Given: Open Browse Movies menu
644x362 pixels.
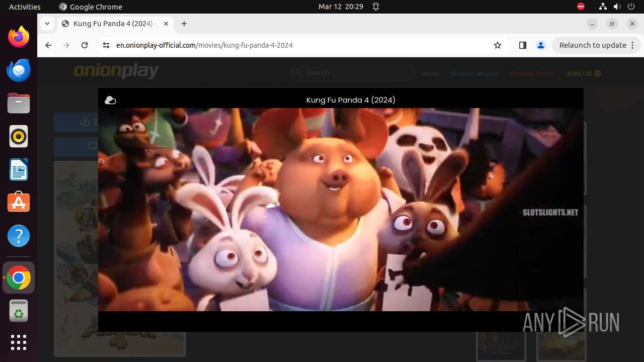Looking at the screenshot, I should click(474, 73).
